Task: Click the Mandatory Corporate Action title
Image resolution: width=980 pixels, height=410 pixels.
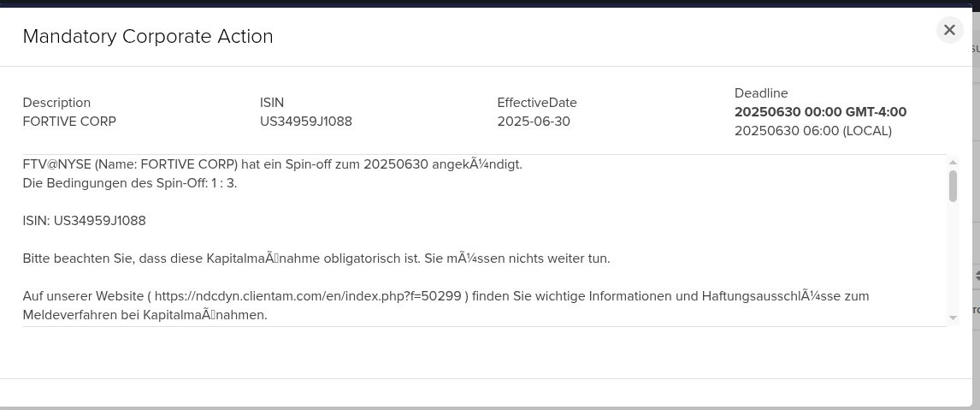Action: (148, 36)
